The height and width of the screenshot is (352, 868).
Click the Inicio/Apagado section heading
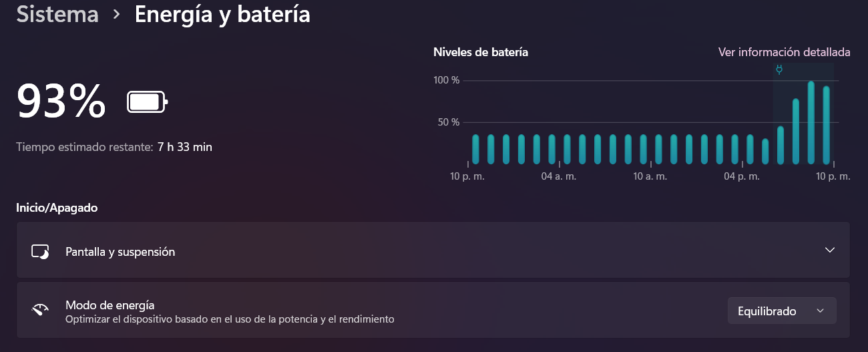pos(57,208)
